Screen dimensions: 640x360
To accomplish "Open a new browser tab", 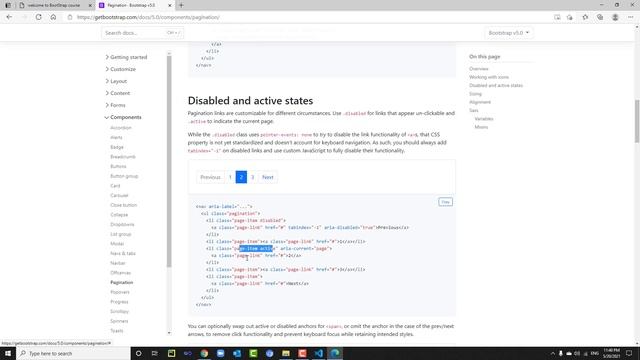I will [x=181, y=5].
